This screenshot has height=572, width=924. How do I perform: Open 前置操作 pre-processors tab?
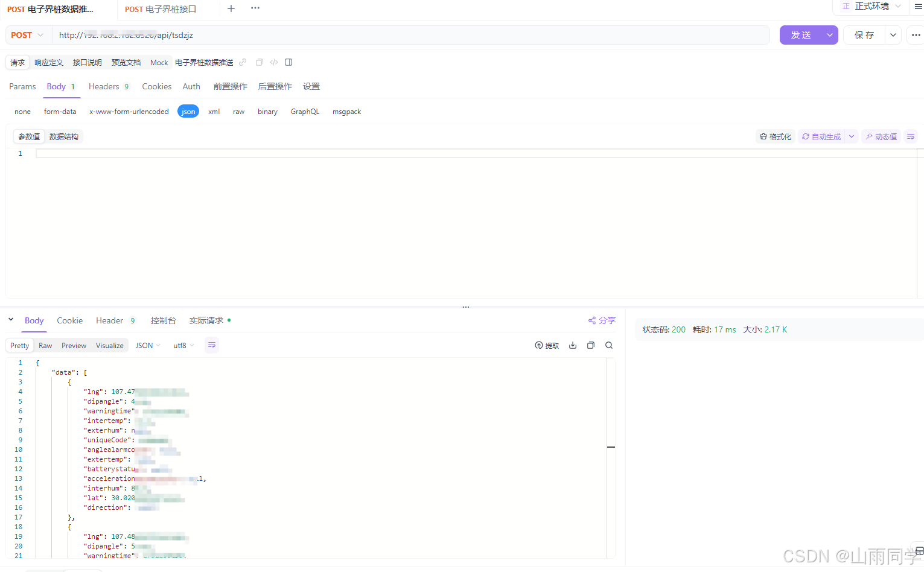pos(230,86)
